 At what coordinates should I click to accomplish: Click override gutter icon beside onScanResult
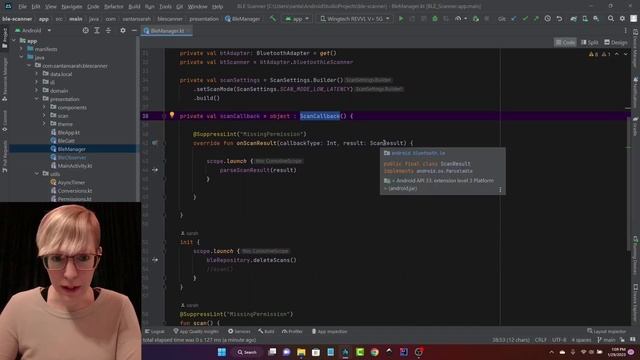(155, 143)
